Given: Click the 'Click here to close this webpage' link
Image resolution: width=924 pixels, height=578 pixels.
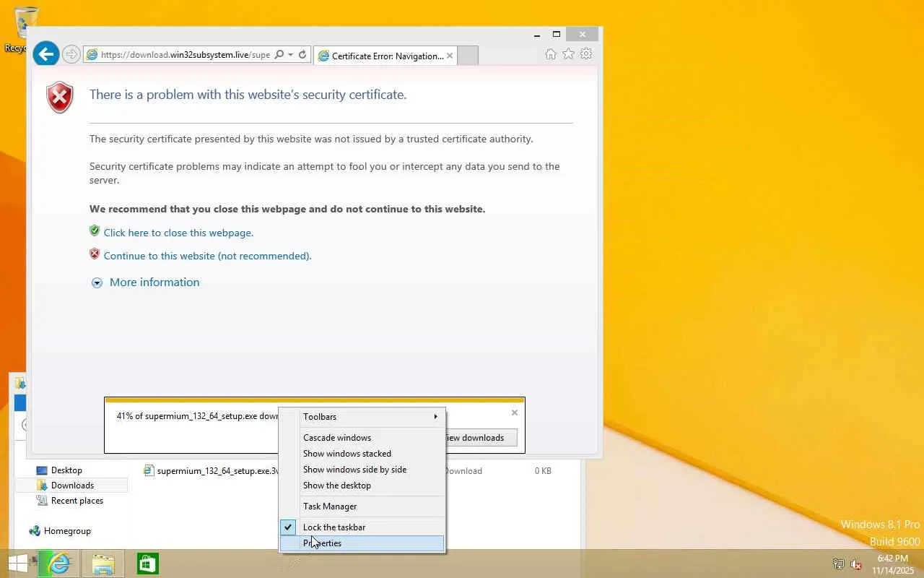Looking at the screenshot, I should [x=178, y=233].
